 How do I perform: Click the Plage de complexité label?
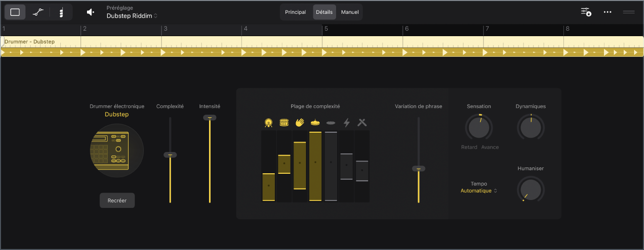[315, 106]
